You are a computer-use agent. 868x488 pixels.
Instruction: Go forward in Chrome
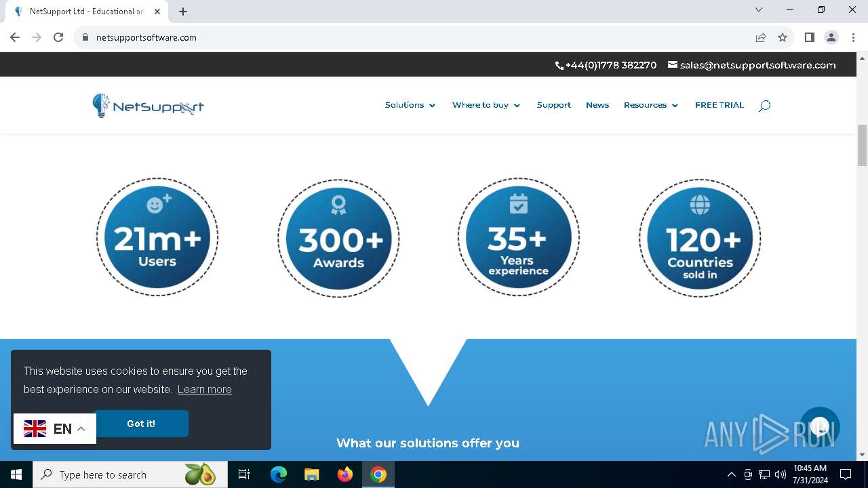[x=37, y=37]
